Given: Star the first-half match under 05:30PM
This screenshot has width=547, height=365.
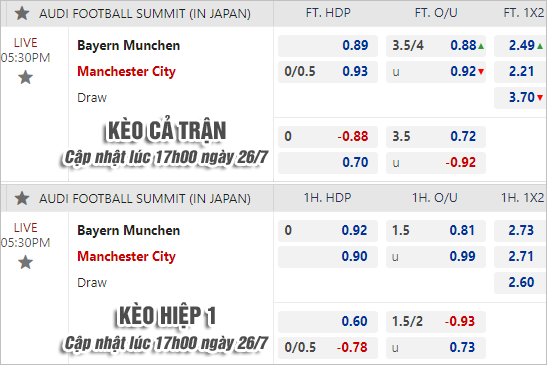Looking at the screenshot, I should (25, 262).
